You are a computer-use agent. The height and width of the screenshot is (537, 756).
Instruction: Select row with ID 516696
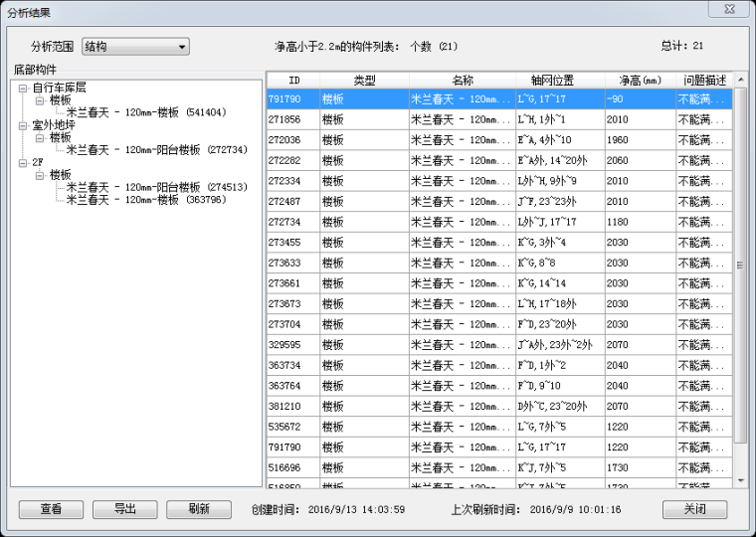(x=499, y=467)
